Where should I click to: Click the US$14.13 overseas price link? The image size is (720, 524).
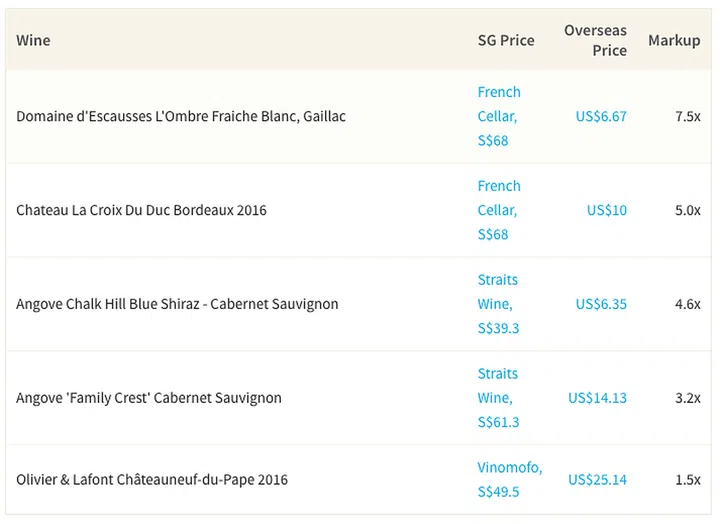point(597,398)
